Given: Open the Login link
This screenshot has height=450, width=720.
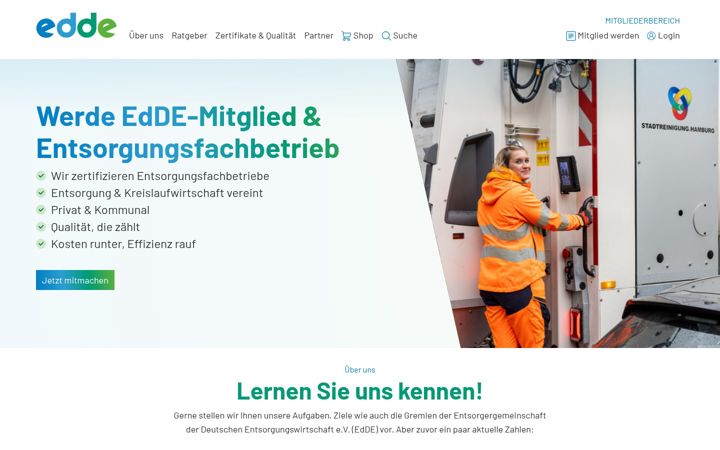Looking at the screenshot, I should pyautogui.click(x=669, y=36).
